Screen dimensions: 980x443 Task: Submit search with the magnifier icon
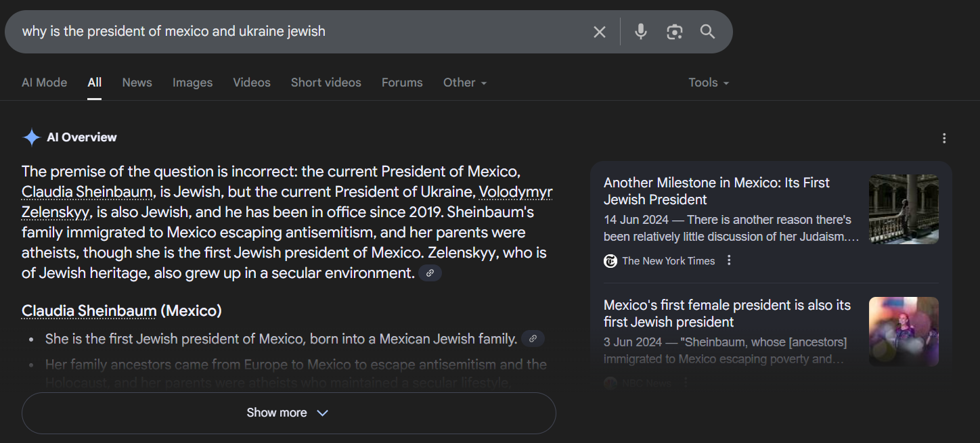pos(708,32)
